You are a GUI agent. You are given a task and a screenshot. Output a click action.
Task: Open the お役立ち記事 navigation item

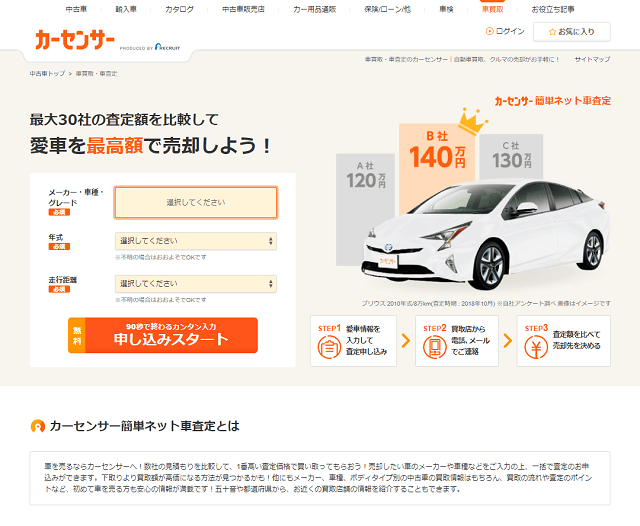pos(553,9)
